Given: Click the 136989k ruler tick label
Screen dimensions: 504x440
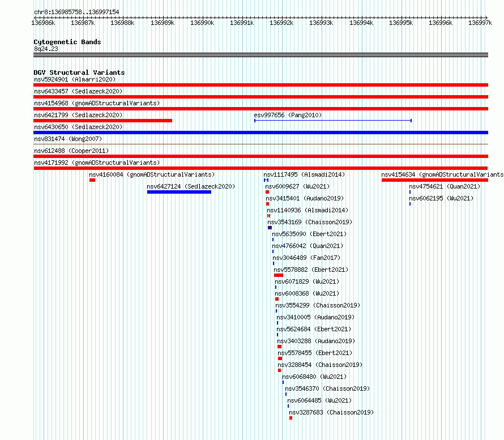Looking at the screenshot, I should click(x=163, y=23).
